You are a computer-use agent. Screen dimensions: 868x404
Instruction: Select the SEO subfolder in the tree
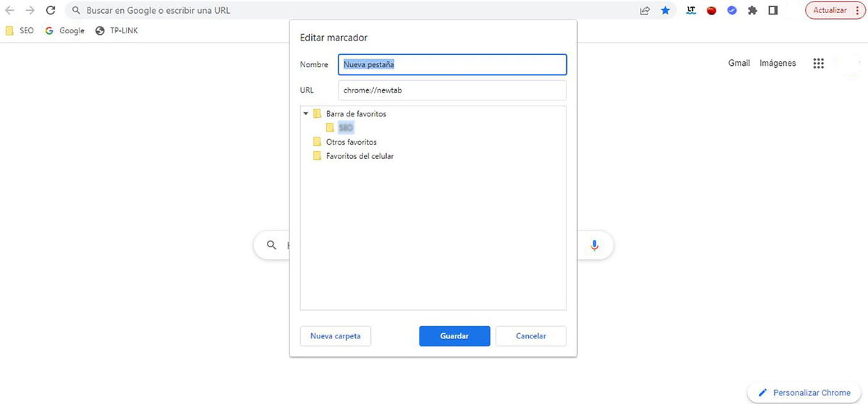point(340,127)
